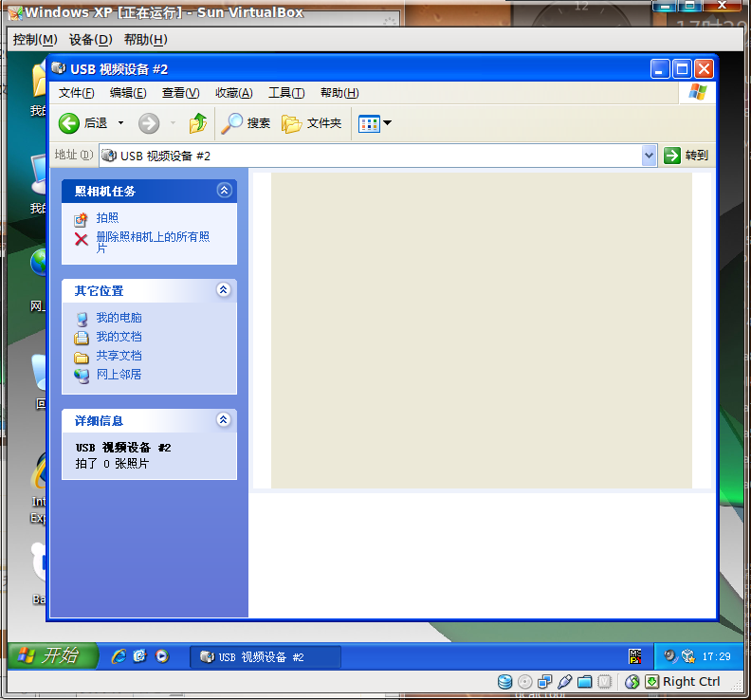Viewport: 751px width, 700px height.
Task: Open the Back history dropdown arrow
Action: (x=120, y=123)
